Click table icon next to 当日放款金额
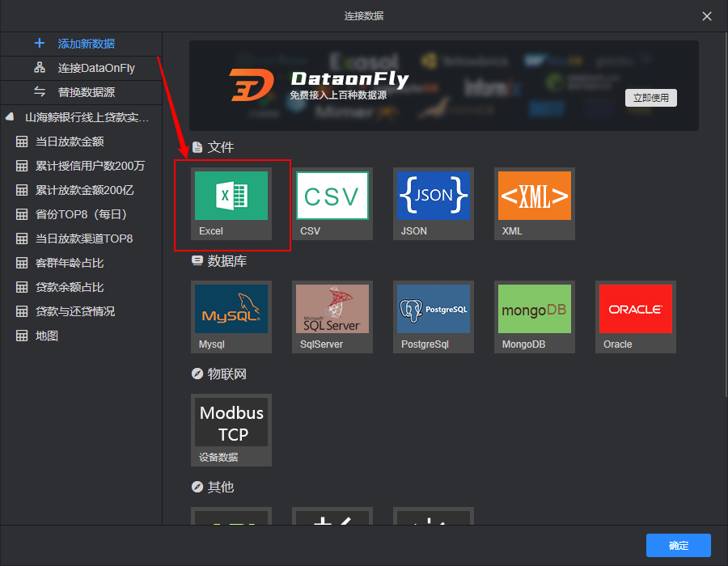Viewport: 728px width, 566px height. coord(22,141)
